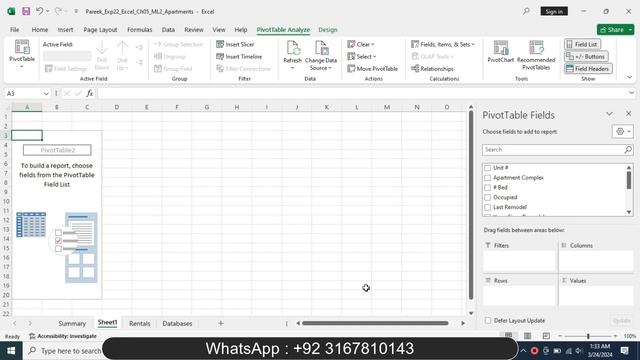Switch to the Formulas ribbon tab

pos(140,30)
